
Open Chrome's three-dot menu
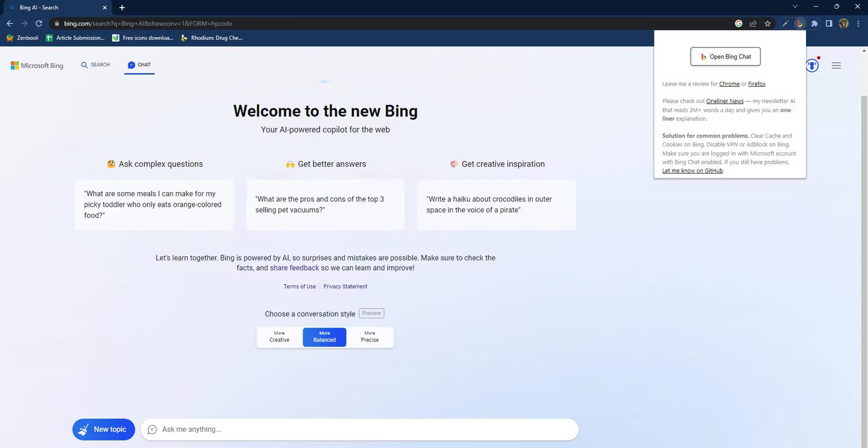click(858, 24)
